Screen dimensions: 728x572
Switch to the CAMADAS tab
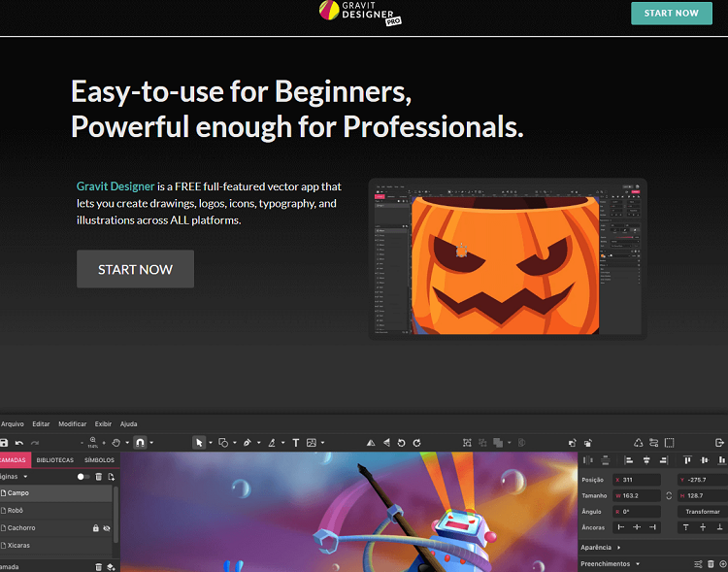[15, 460]
